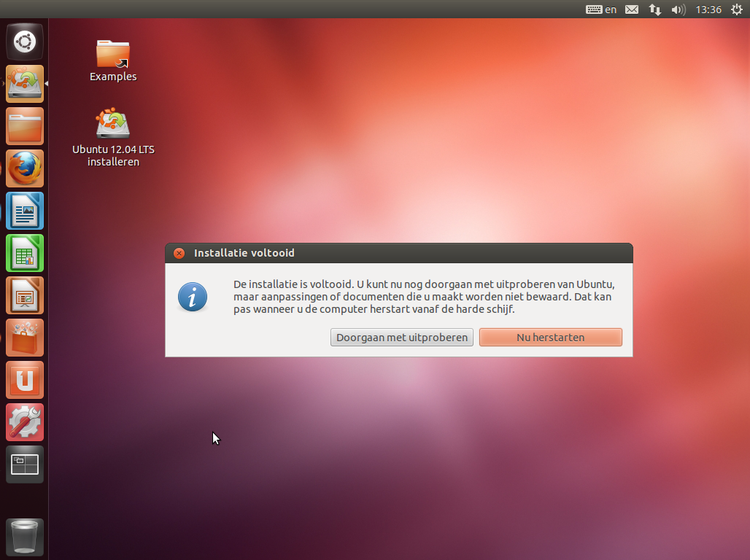This screenshot has height=560, width=750.
Task: Click 'Nu herstarten' button
Action: click(550, 338)
